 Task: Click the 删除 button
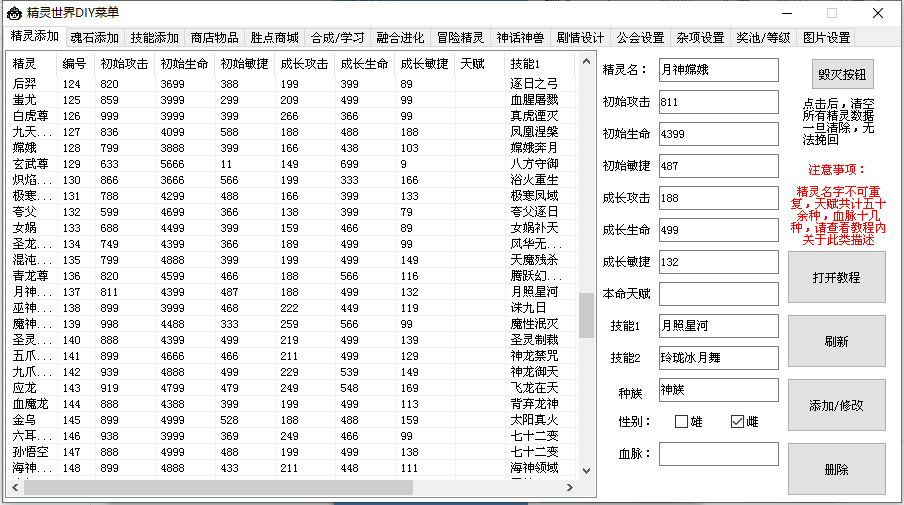coord(837,469)
